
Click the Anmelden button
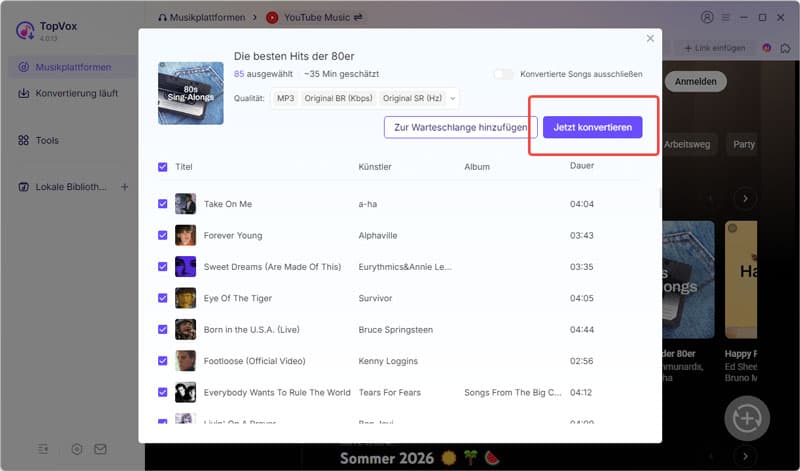point(695,82)
